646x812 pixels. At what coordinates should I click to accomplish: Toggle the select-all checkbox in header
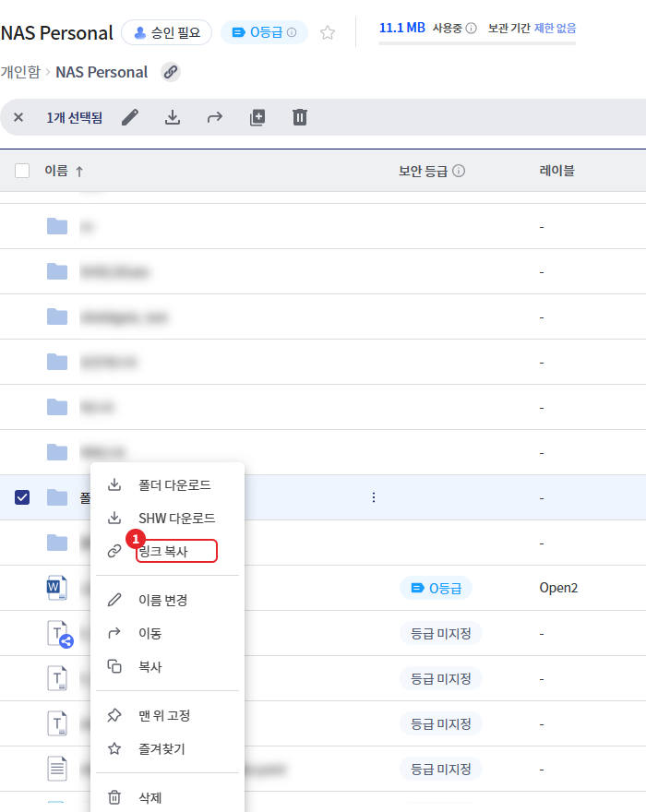(x=22, y=171)
